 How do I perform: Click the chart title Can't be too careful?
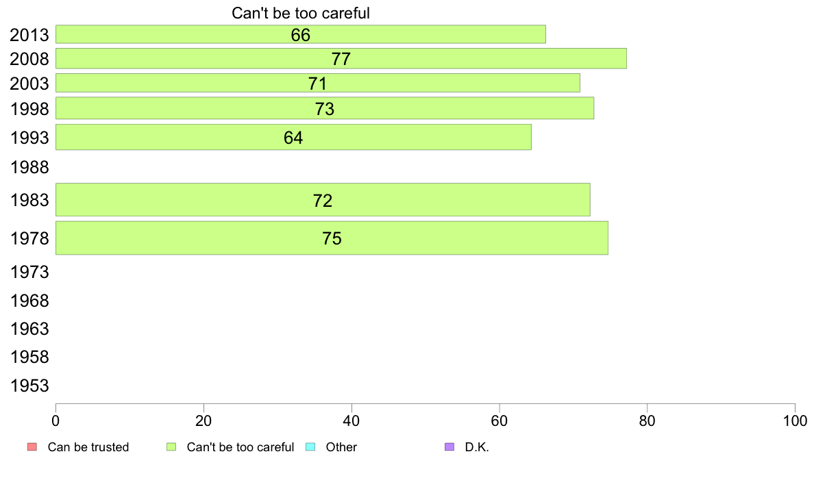point(301,13)
